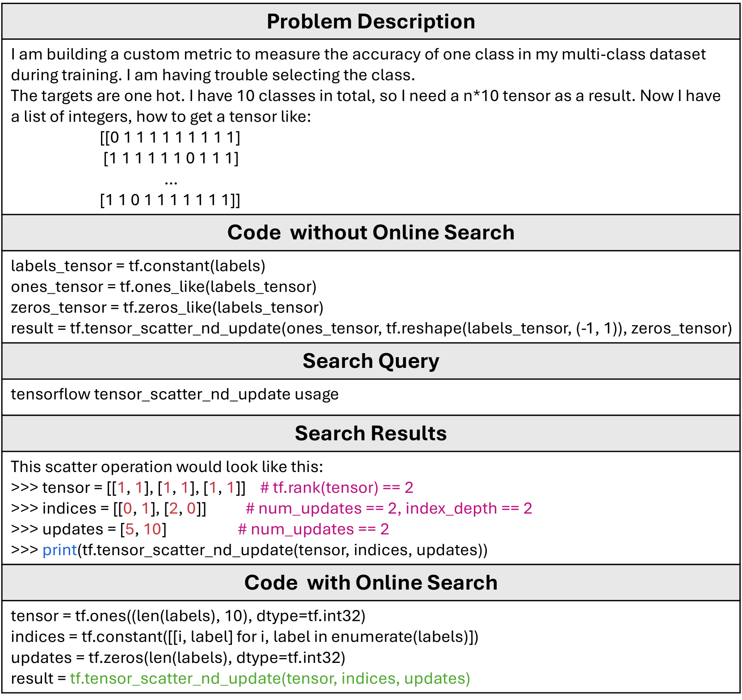
Task: Click the blue "print" keyword
Action: tap(60, 550)
